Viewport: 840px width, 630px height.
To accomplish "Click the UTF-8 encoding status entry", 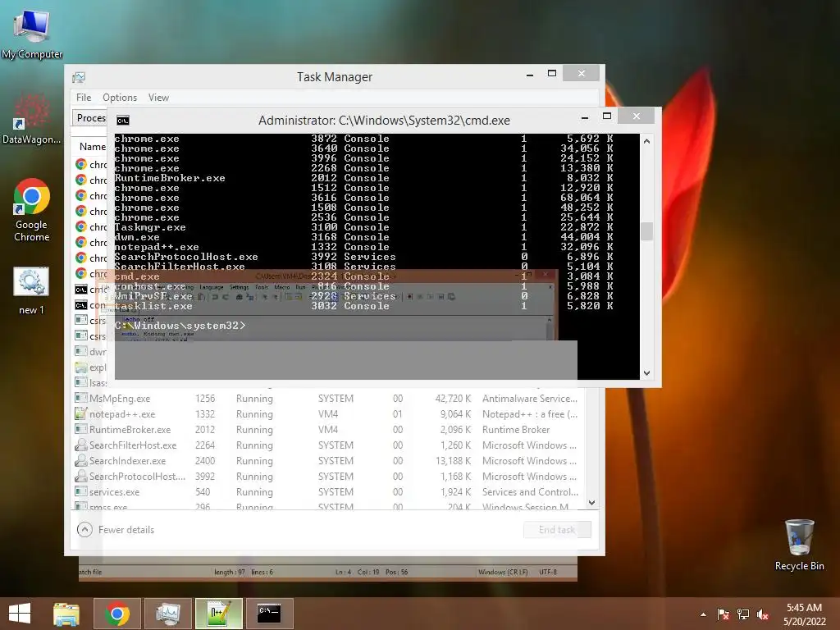I will [548, 572].
